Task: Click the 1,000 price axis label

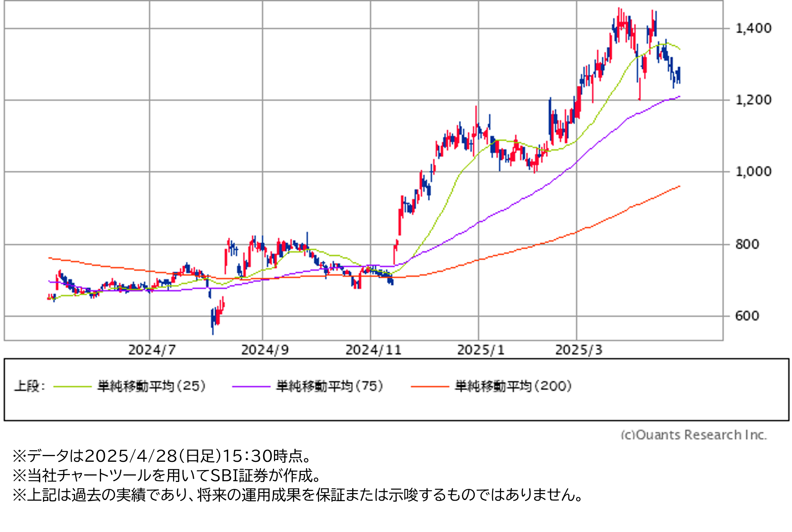Action: [x=753, y=171]
